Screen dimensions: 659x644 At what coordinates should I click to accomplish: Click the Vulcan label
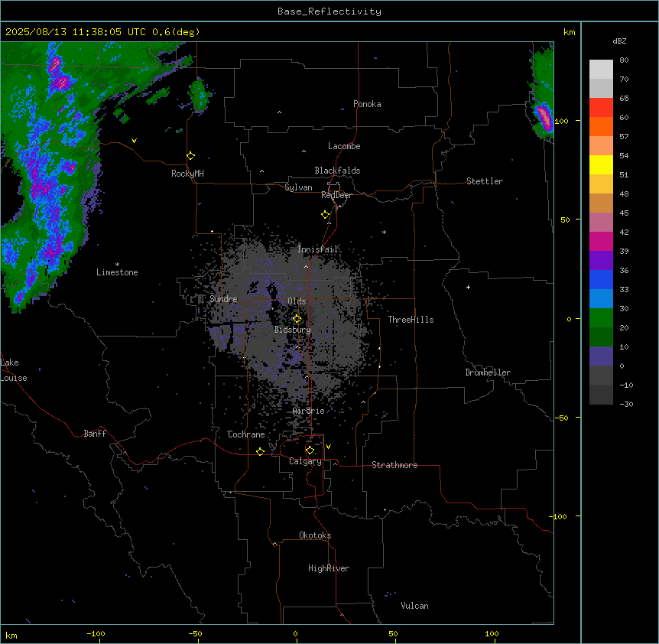pos(415,606)
